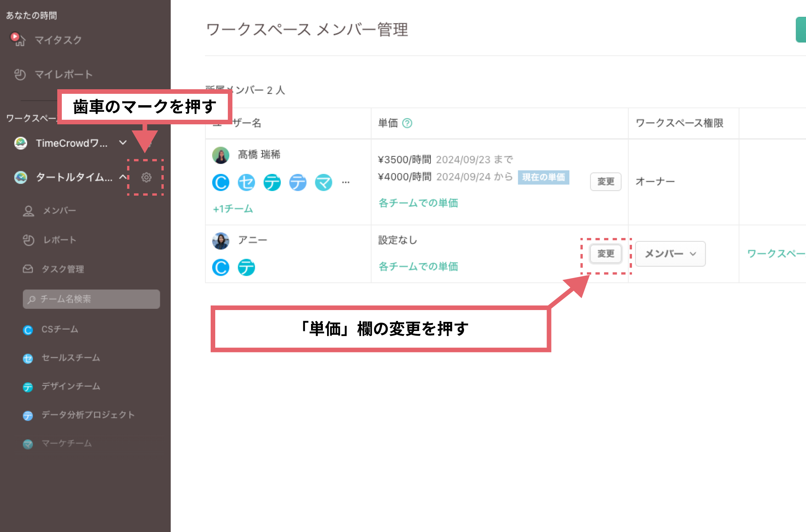This screenshot has height=532, width=806.
Task: Click +1チーム link under 髙橋
Action: click(x=233, y=209)
